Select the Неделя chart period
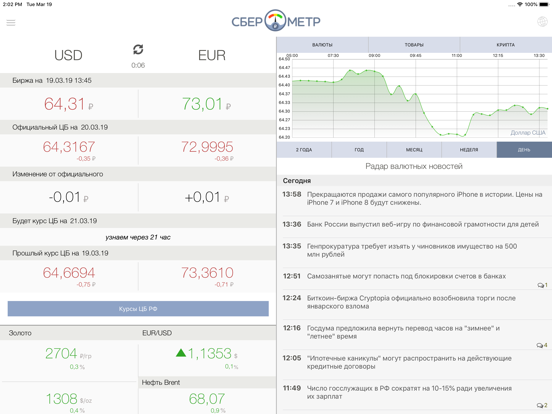 pos(469,150)
